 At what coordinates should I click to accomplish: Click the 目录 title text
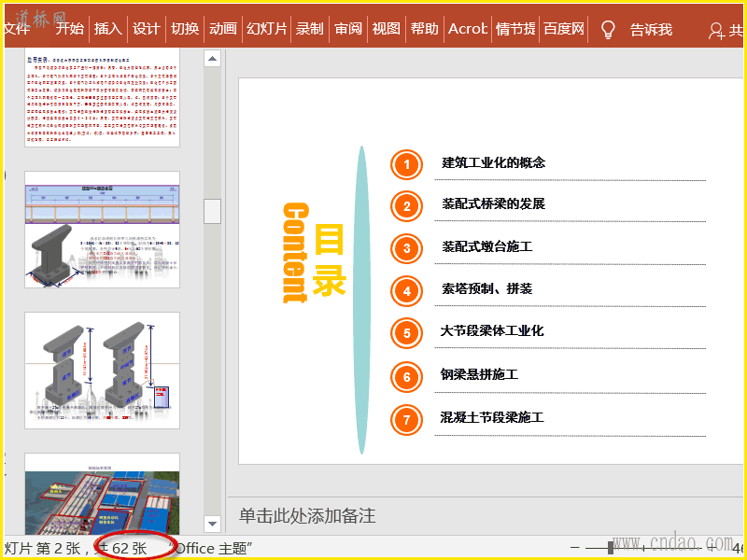point(329,259)
